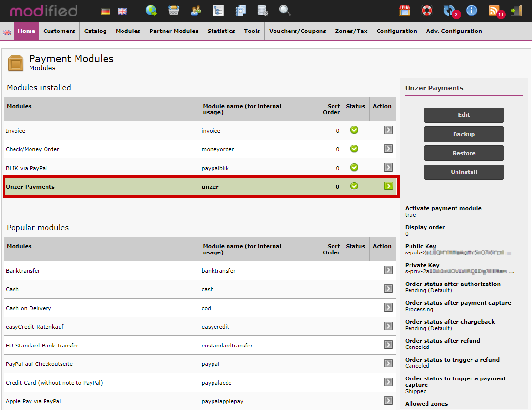The image size is (532, 410).
Task: Switch language with the top bar English flag
Action: [122, 12]
